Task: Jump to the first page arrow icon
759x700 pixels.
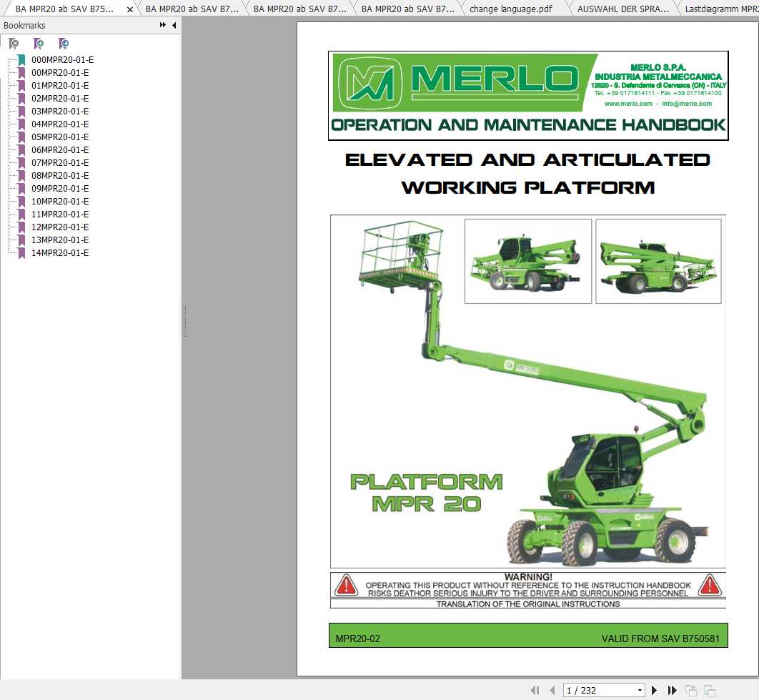Action: pyautogui.click(x=535, y=689)
